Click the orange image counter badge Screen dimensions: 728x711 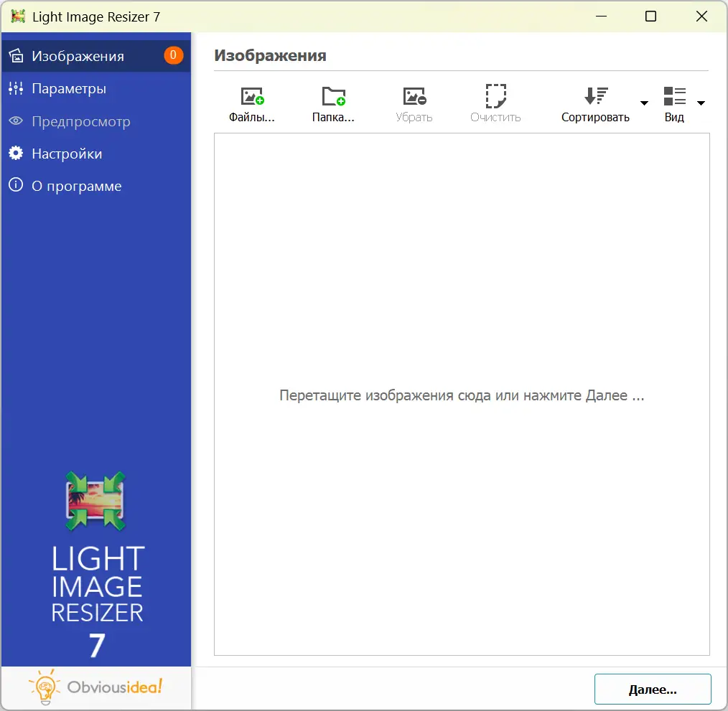[x=173, y=55]
